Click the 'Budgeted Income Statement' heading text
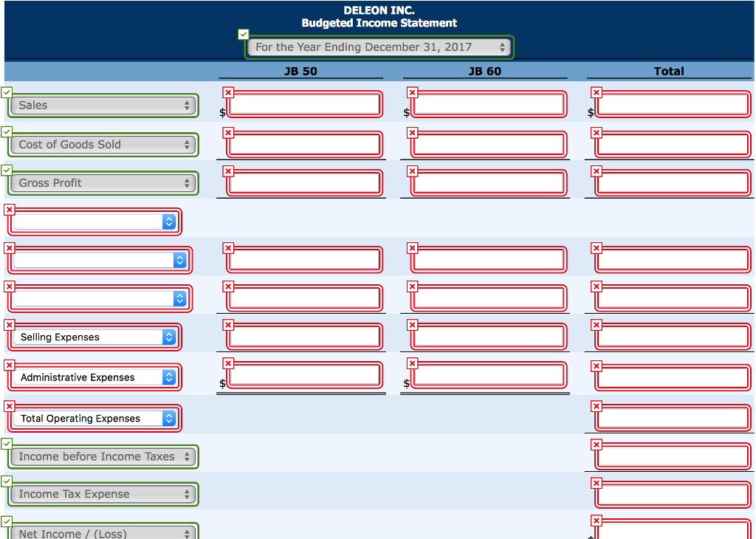756x539 pixels. [x=379, y=23]
